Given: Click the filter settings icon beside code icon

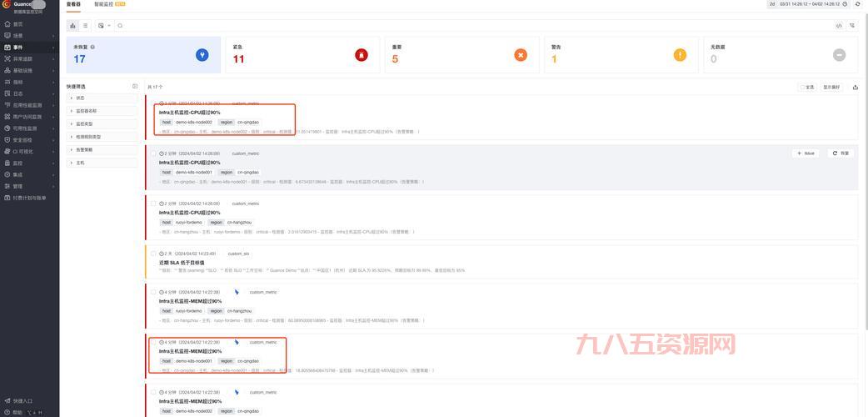Looking at the screenshot, I should [852, 26].
